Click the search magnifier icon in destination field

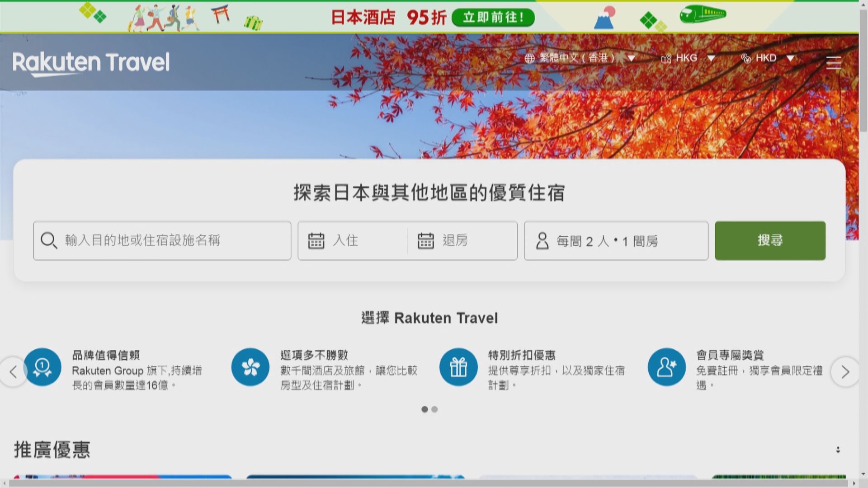point(49,240)
